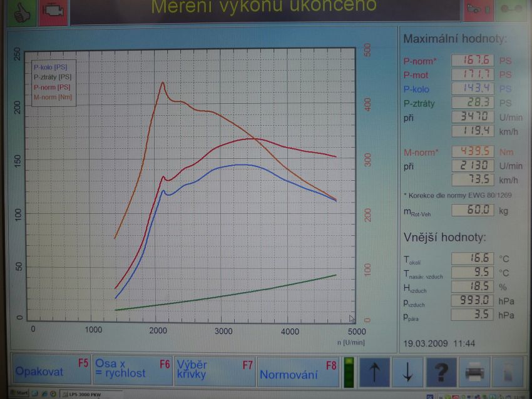Click the P-mot label

(416, 75)
